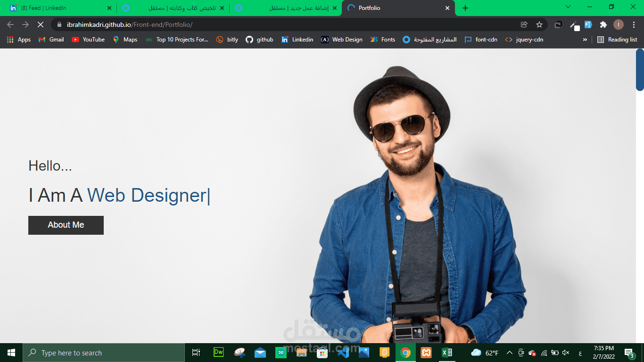Launch Dreamweaver from the taskbar
The image size is (644, 362).
[219, 353]
